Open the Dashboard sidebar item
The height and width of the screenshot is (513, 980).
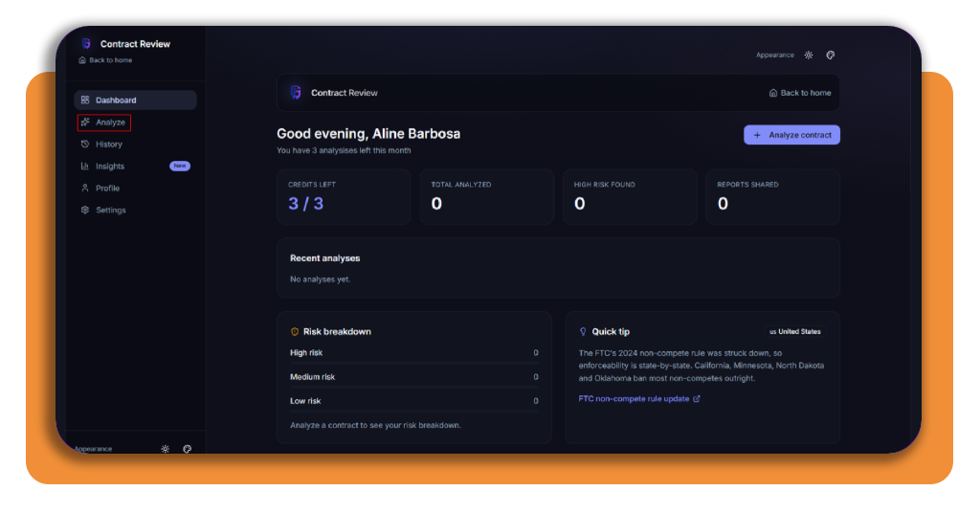(135, 100)
